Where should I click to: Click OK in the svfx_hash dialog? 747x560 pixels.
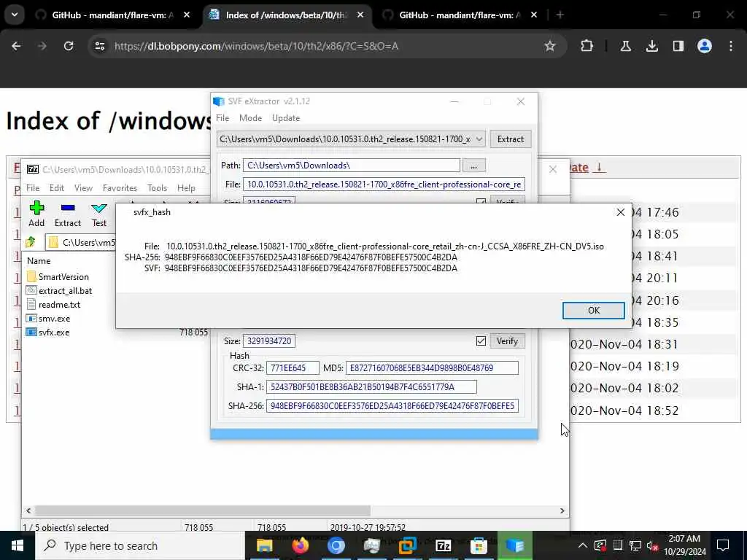coord(593,311)
